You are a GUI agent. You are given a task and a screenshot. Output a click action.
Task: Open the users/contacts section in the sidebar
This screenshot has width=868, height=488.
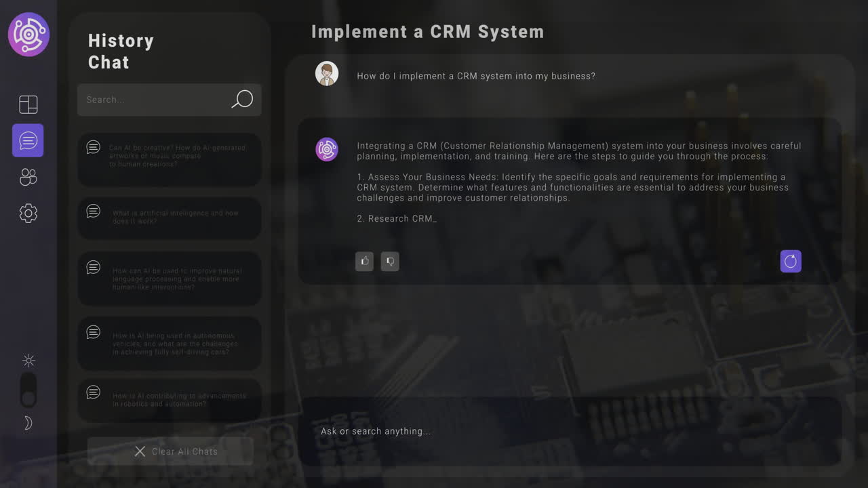pyautogui.click(x=27, y=177)
